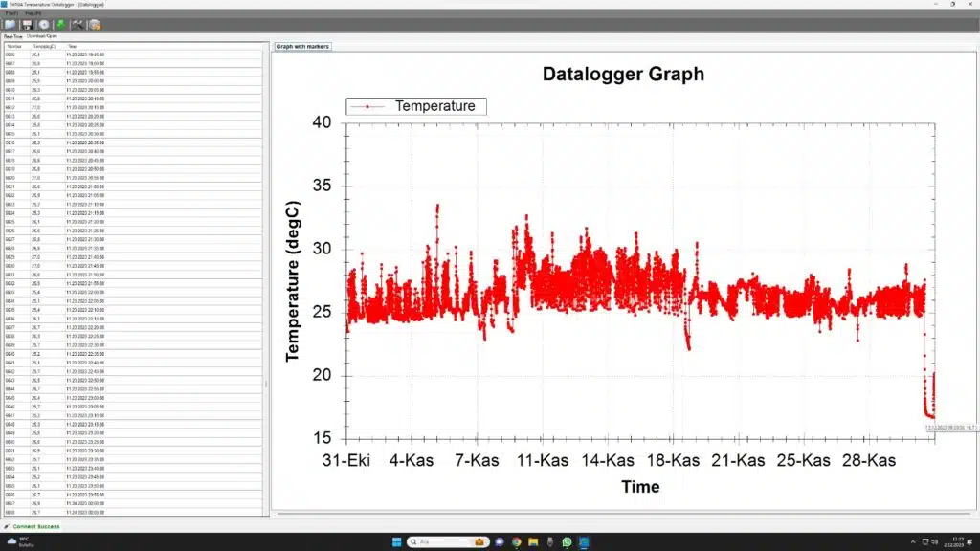This screenshot has height=551, width=980.
Task: Show hidden system tray icons
Action: 912,541
